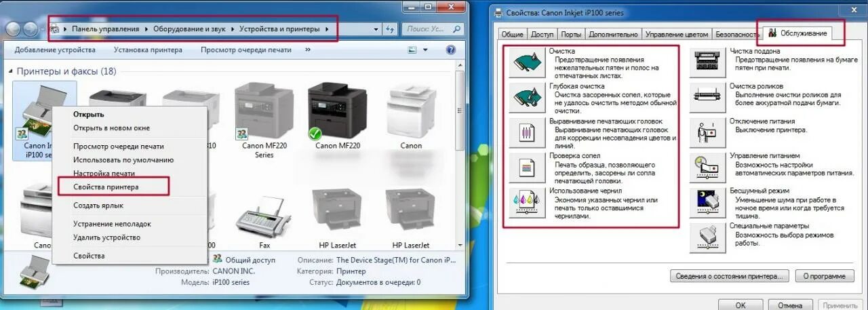Screen dimensions: 868x310
Task: Open Специальные параметры icon
Action: (708, 237)
